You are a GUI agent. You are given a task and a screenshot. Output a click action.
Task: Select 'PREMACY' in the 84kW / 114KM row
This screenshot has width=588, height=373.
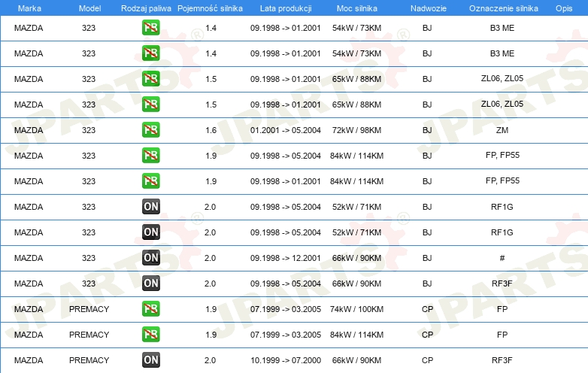[x=89, y=335]
